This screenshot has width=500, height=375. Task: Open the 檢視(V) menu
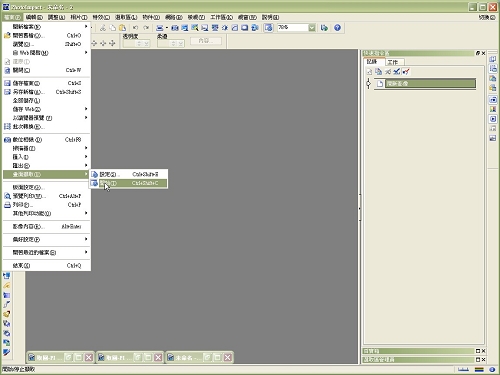196,17
